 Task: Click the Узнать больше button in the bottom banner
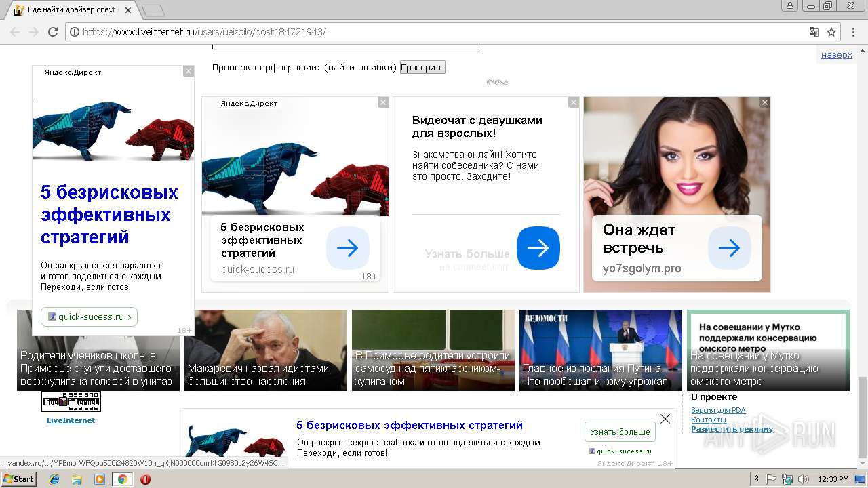[620, 432]
